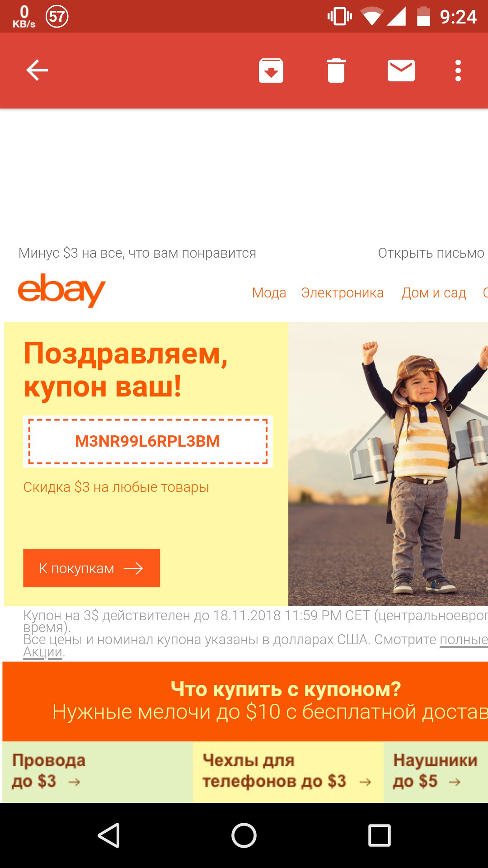The height and width of the screenshot is (868, 488).
Task: Click the ebay logo
Action: [62, 290]
